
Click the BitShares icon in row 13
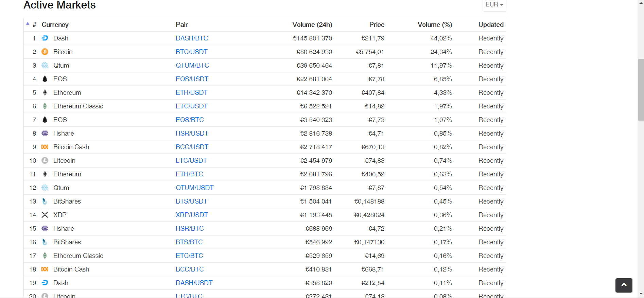[x=45, y=201]
